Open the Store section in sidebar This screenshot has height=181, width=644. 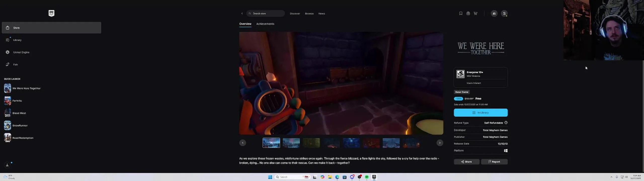pyautogui.click(x=51, y=28)
